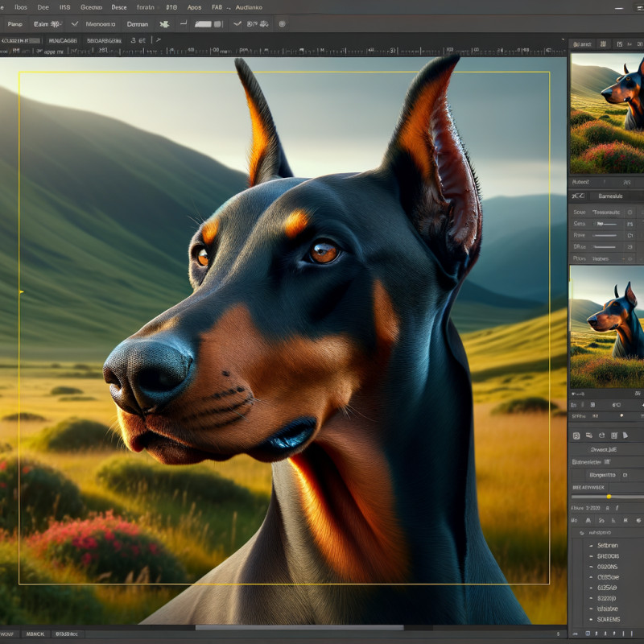Enable the checkmark toggle in the options bar
The width and height of the screenshot is (644, 644).
[237, 24]
